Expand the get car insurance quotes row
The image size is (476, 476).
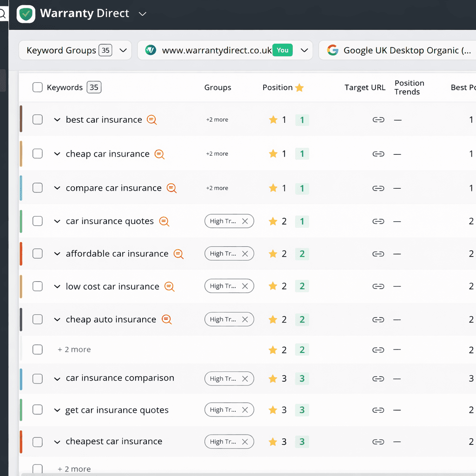57,410
